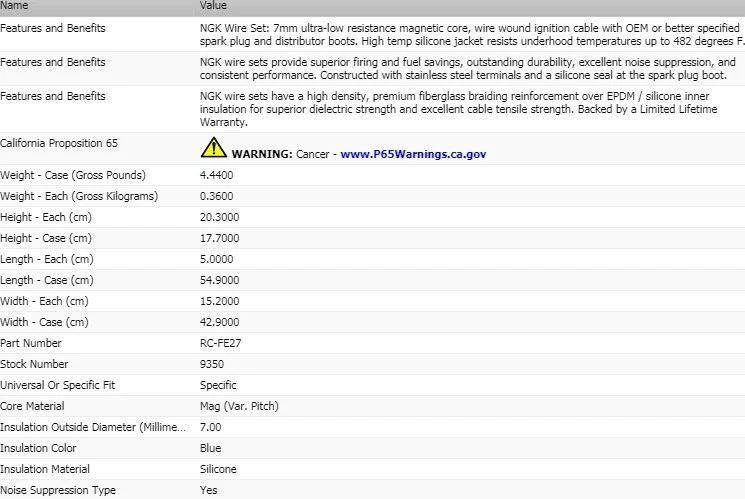Image resolution: width=745 pixels, height=499 pixels.
Task: Click the Weight - Case (Gross Pounds) label
Action: click(x=73, y=175)
